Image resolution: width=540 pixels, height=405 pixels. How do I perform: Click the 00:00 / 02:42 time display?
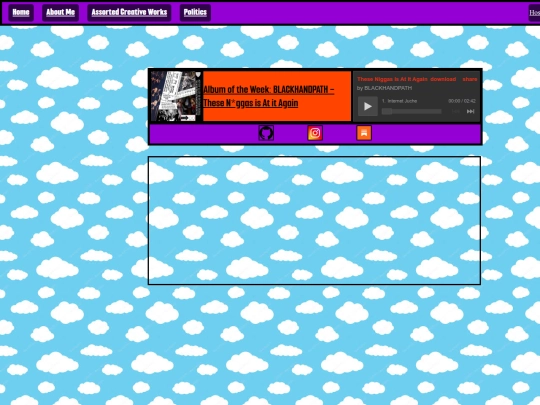[462, 101]
